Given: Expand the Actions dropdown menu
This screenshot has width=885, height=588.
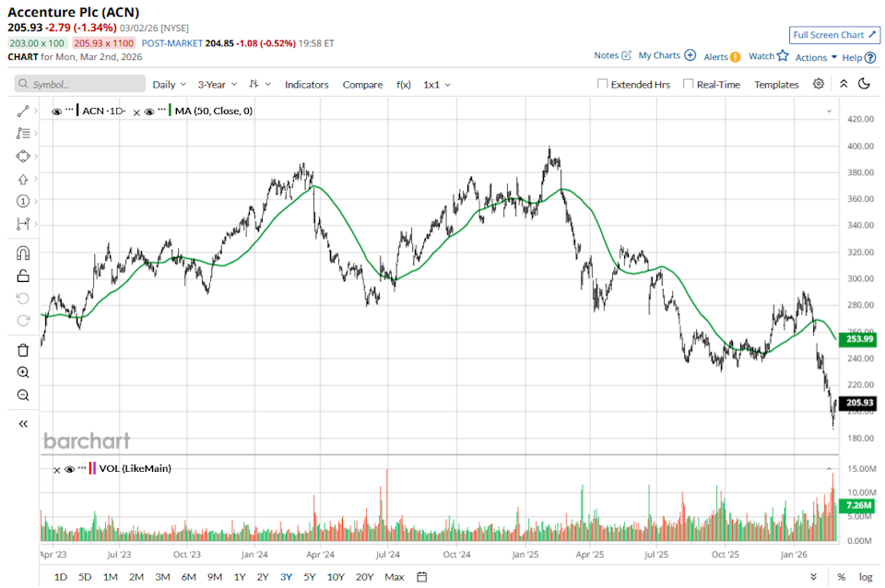Looking at the screenshot, I should click(x=814, y=56).
